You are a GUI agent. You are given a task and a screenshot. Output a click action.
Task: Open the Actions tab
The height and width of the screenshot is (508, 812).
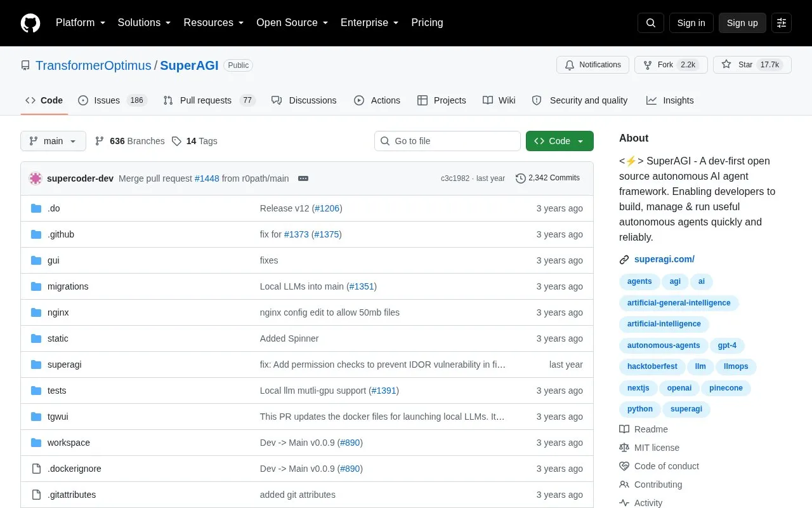click(x=377, y=100)
